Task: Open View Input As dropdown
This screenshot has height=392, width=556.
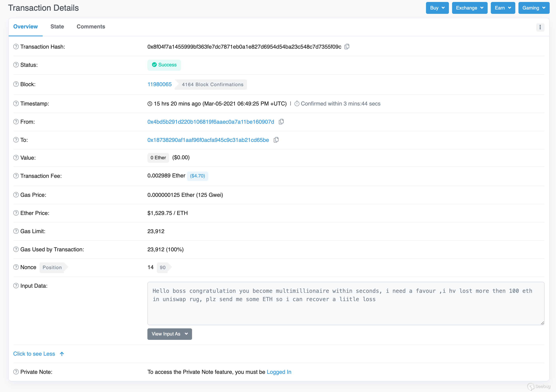Action: coord(170,334)
